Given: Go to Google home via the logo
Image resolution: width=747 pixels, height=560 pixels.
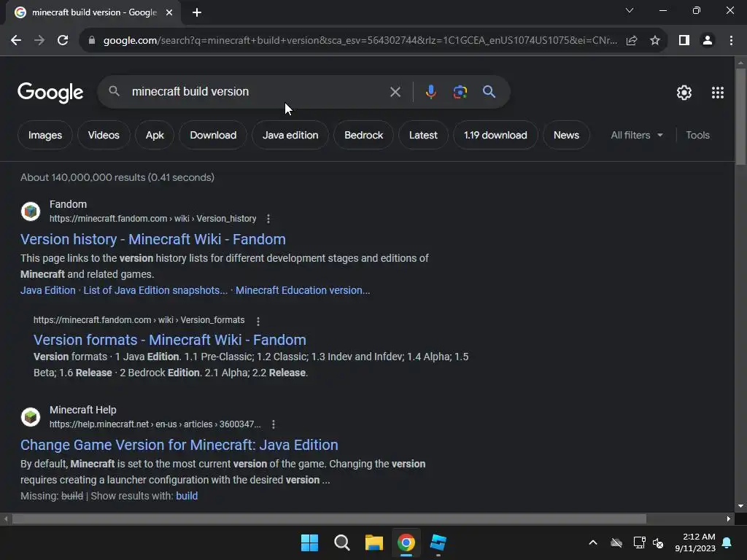Looking at the screenshot, I should (50, 93).
